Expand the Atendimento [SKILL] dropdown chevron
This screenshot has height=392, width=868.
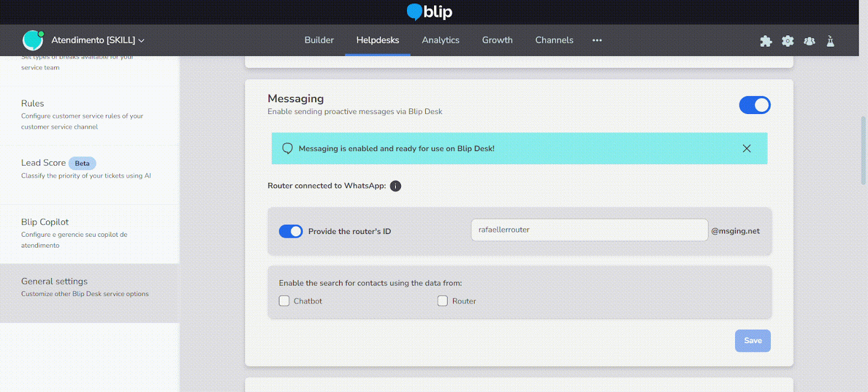[x=142, y=41]
